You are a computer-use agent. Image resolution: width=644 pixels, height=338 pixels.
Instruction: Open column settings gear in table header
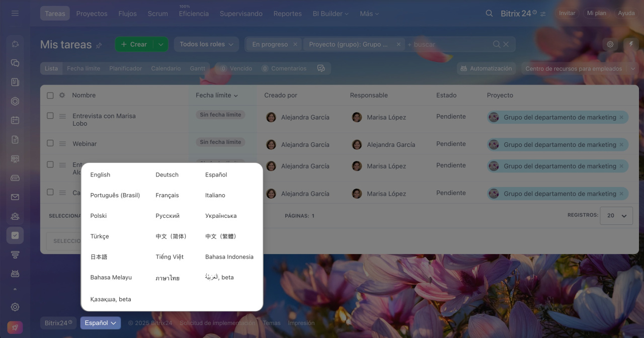pyautogui.click(x=62, y=95)
